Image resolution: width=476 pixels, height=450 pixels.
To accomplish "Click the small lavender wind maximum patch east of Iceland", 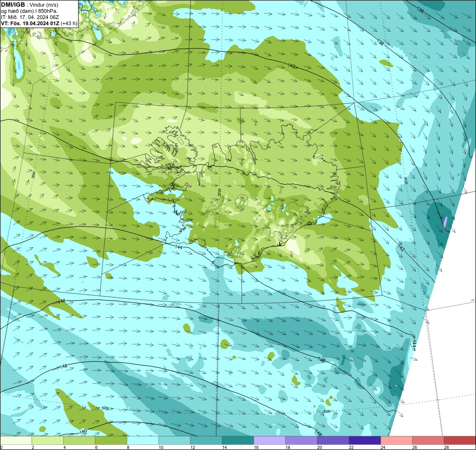I will coord(445,223).
